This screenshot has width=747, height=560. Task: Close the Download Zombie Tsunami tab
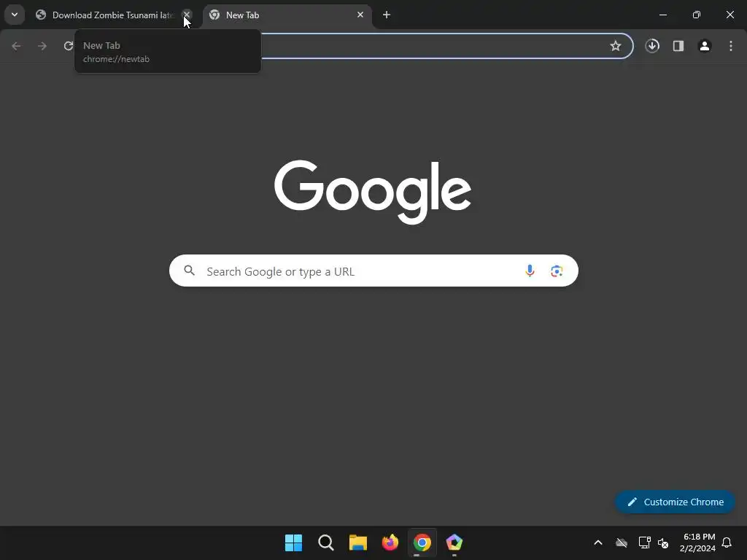(x=187, y=15)
